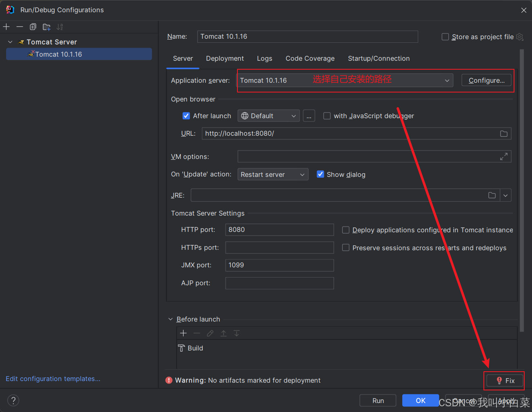Open help question mark button
The width and height of the screenshot is (532, 412).
coord(13,401)
